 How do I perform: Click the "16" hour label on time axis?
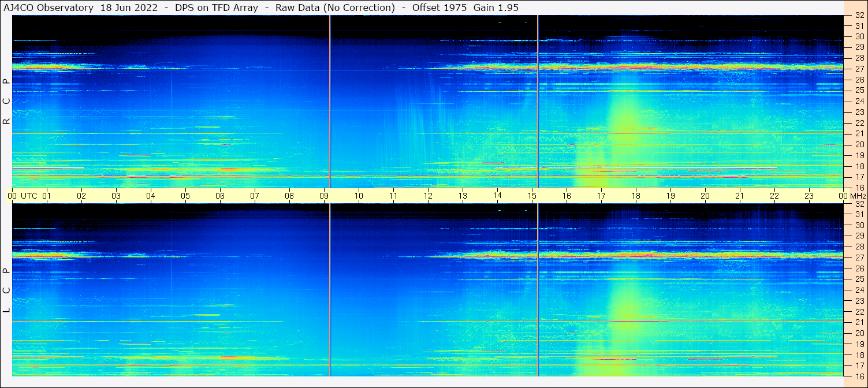click(567, 196)
